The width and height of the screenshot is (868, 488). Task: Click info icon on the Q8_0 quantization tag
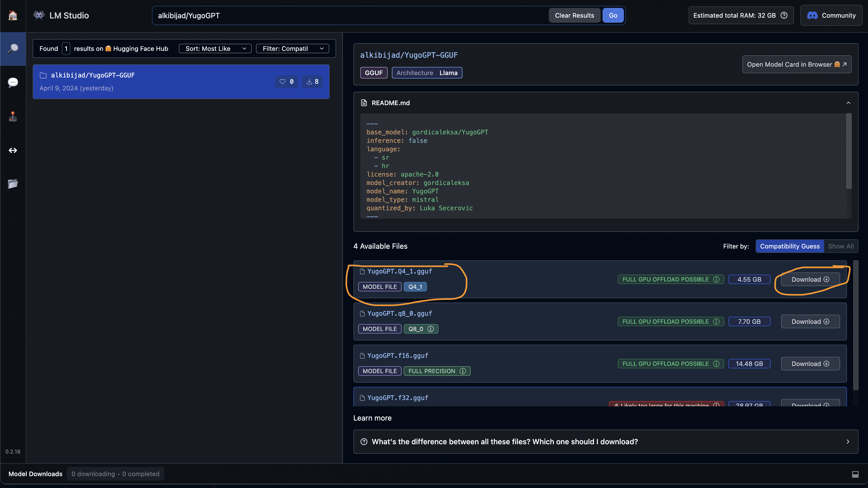(x=430, y=329)
